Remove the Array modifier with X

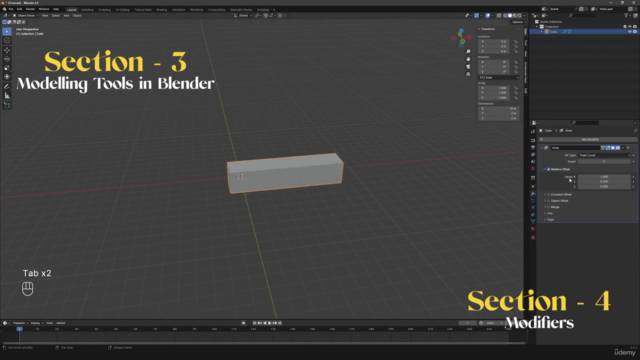click(x=628, y=148)
